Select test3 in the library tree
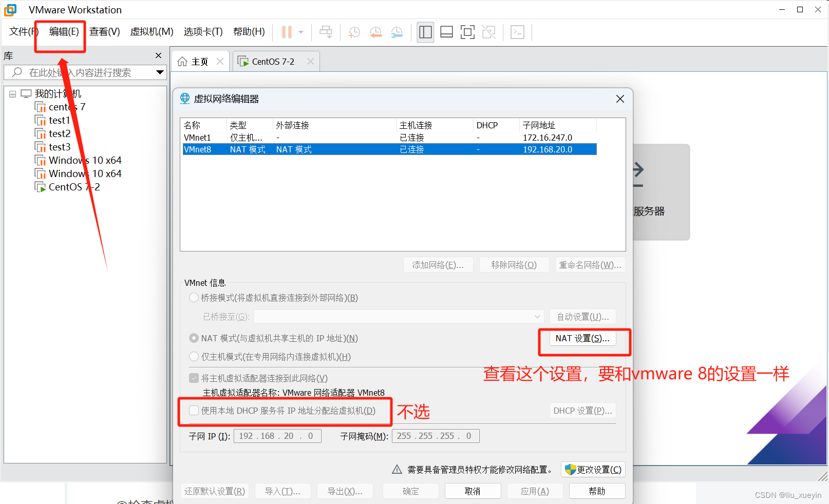The height and width of the screenshot is (504, 829). (60, 147)
